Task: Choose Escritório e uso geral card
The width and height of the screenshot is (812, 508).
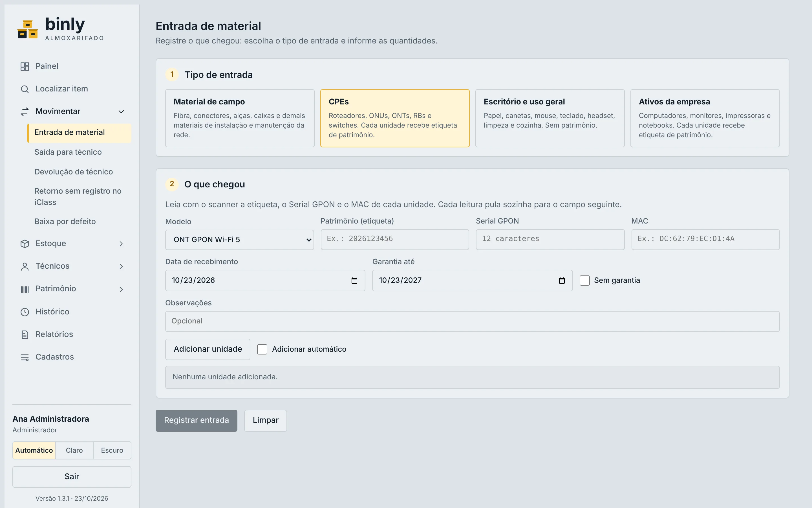Action: click(x=550, y=118)
